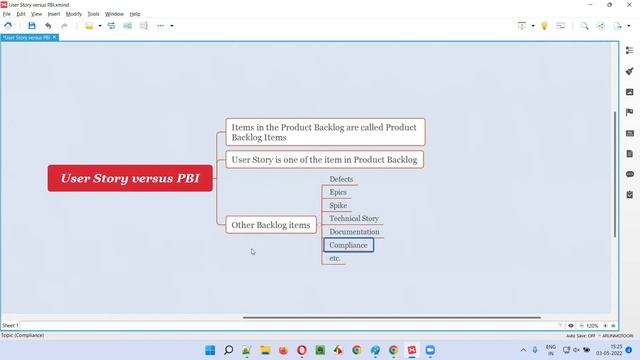Select the Other Backlog items topic
Viewport: 640px width, 360px height.
tap(271, 225)
